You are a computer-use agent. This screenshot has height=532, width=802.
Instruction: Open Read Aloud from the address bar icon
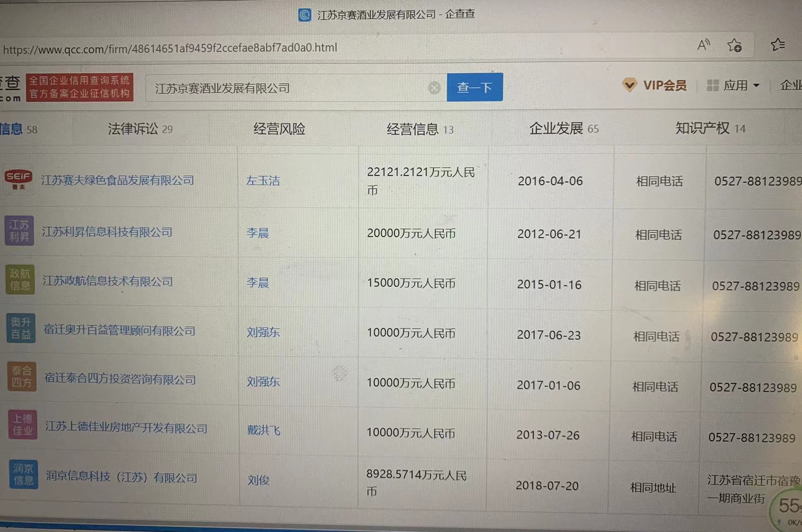coord(704,46)
